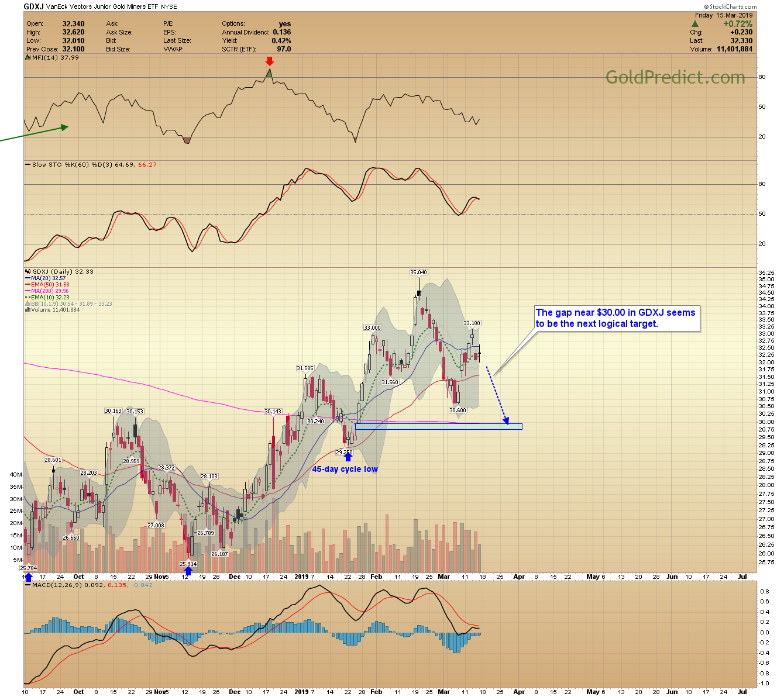Click the 27.008 price label

tap(156, 526)
